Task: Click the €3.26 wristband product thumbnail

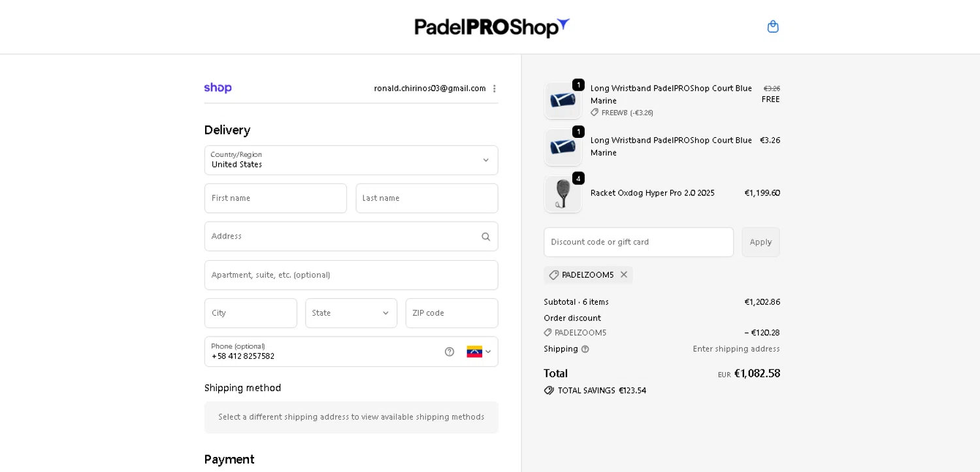Action: pos(563,147)
